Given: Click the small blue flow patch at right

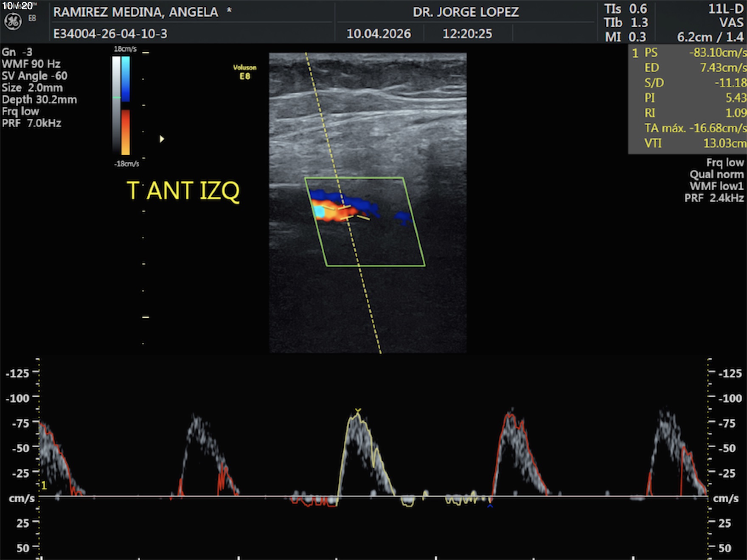Looking at the screenshot, I should 402,218.
